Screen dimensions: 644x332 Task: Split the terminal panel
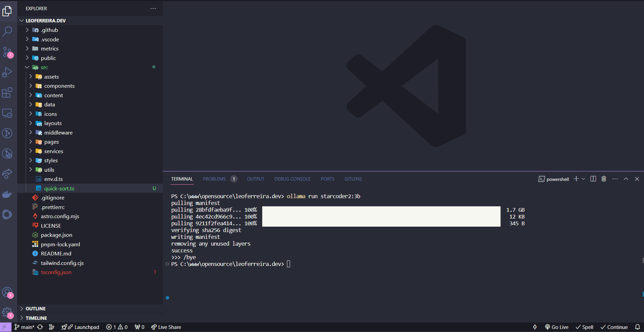pyautogui.click(x=593, y=179)
